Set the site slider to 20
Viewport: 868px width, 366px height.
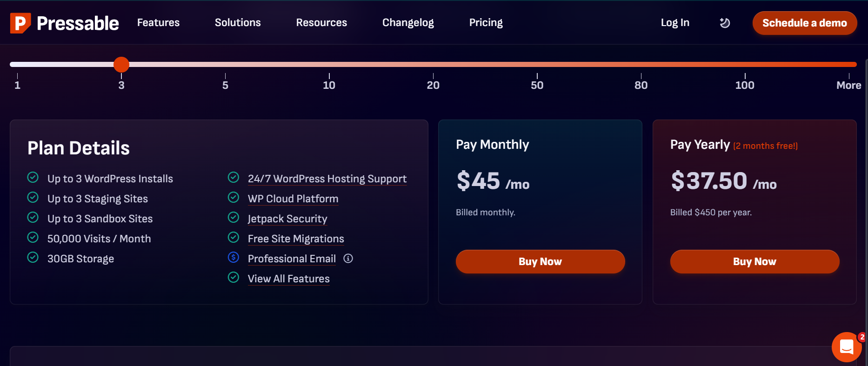pos(433,65)
